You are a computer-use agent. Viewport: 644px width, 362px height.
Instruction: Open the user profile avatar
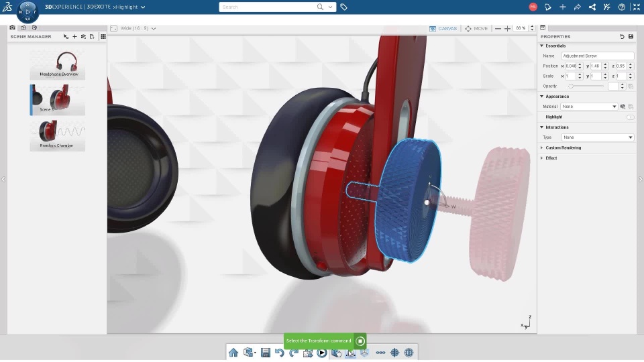tap(533, 7)
